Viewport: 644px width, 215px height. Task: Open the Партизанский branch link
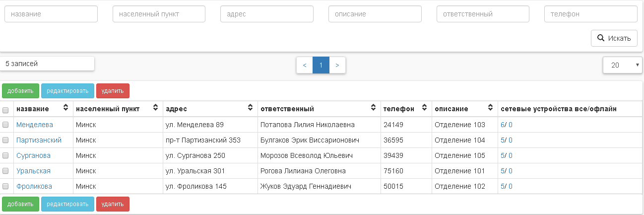(39, 140)
